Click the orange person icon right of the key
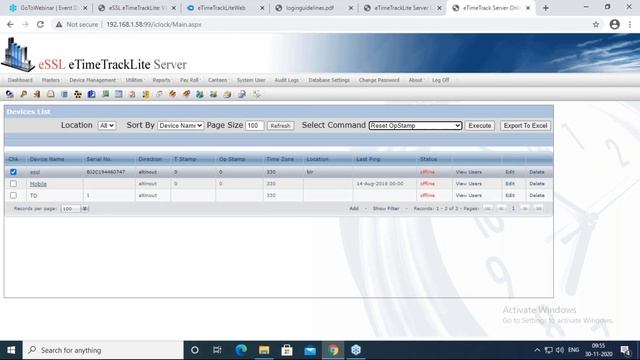The height and width of the screenshot is (360, 640). click(x=37, y=94)
